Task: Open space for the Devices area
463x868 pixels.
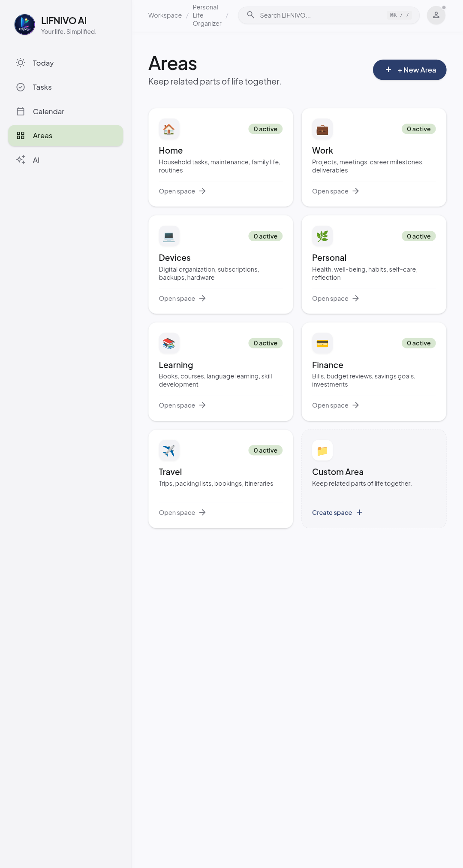Action: (x=182, y=299)
